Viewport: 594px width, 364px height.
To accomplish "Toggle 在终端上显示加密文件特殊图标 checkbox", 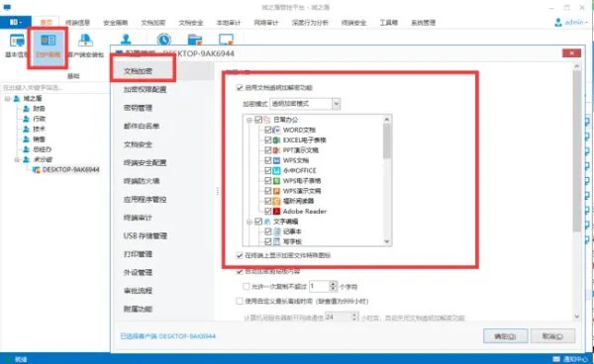I will (240, 255).
